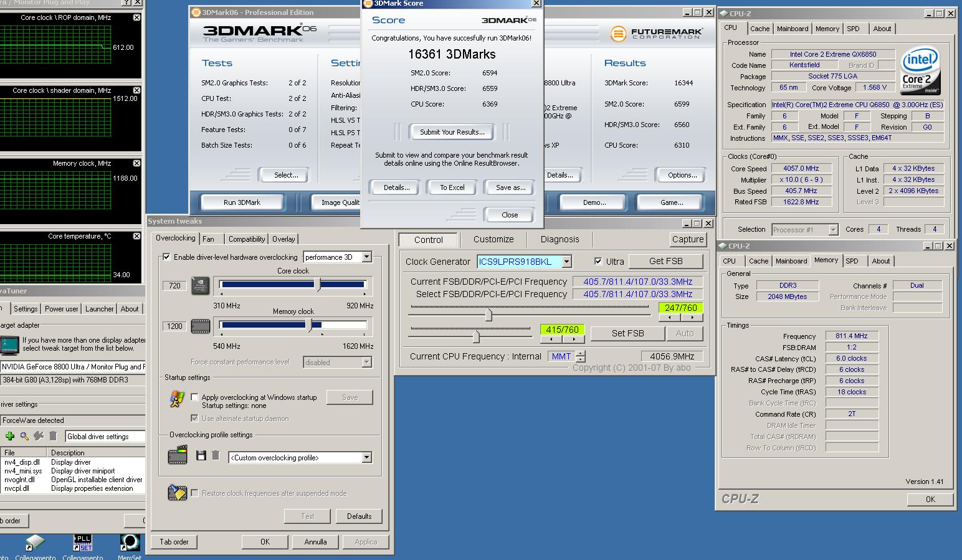Open Launcher tab in RivaTuner
Screen dimensions: 962x560
pos(100,309)
